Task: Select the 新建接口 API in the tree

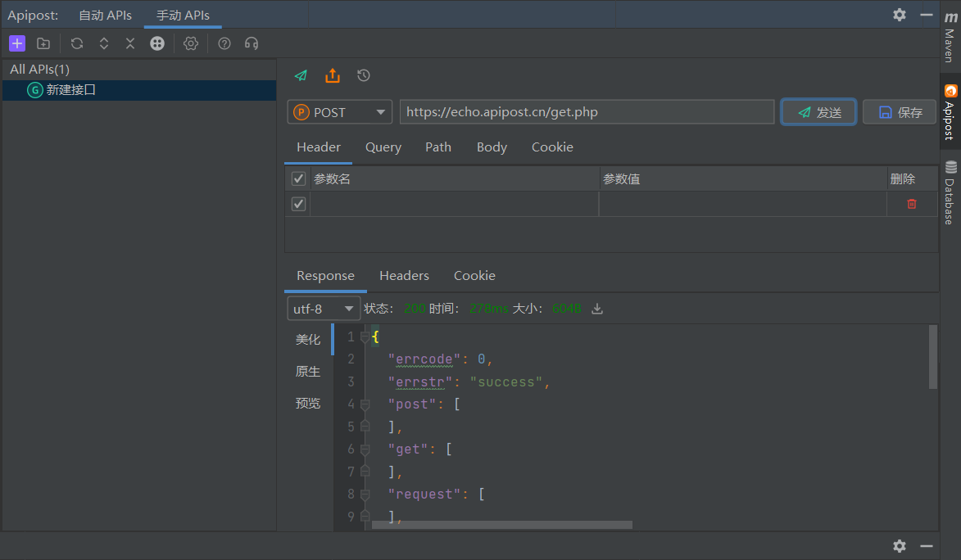Action: point(140,90)
